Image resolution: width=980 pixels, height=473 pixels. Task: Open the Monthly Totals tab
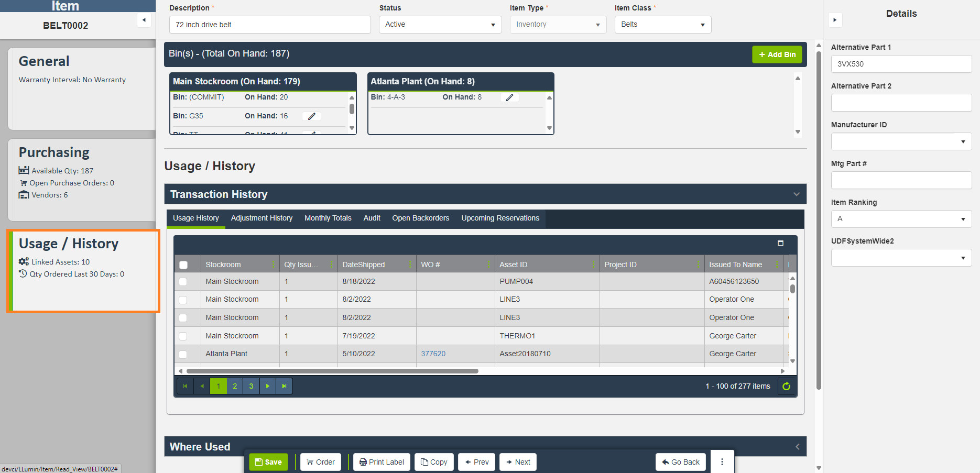click(x=328, y=218)
